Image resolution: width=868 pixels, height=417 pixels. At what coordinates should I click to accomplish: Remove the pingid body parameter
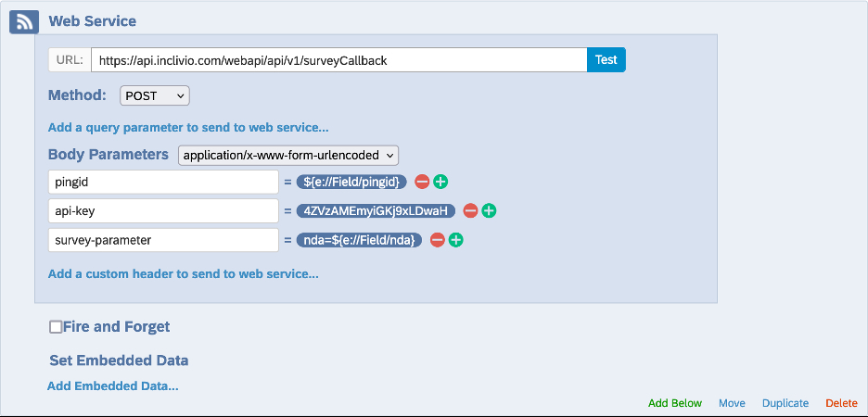pos(422,182)
